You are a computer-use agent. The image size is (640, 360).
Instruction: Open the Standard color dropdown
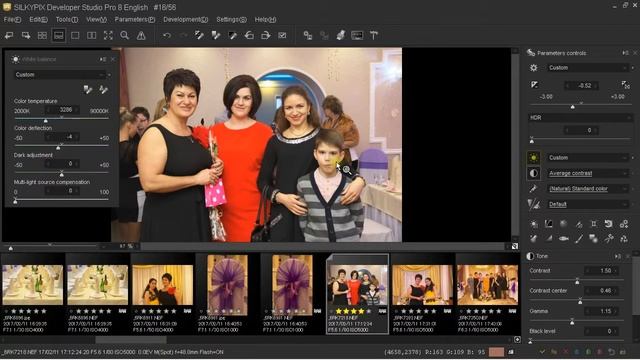[587, 189]
